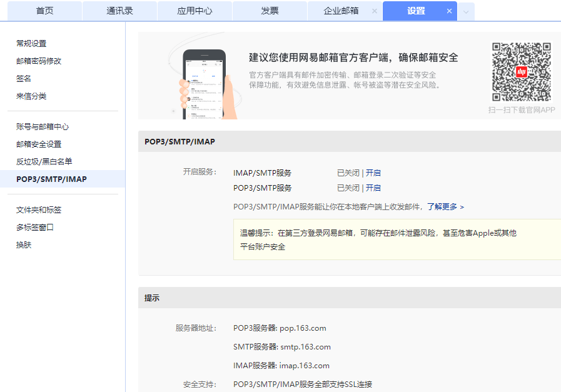Open the 通讯录 contacts tab
Viewport: 561px width, 392px height.
(119, 11)
